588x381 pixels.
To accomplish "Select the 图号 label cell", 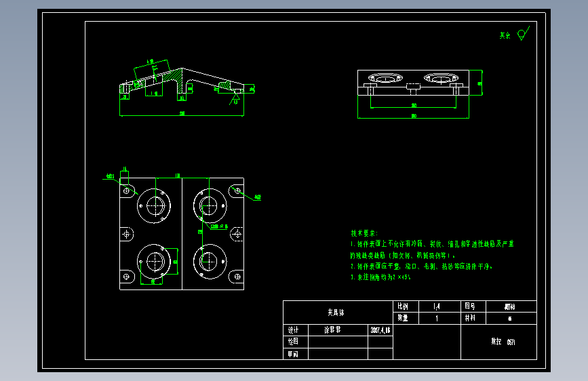I will (473, 306).
